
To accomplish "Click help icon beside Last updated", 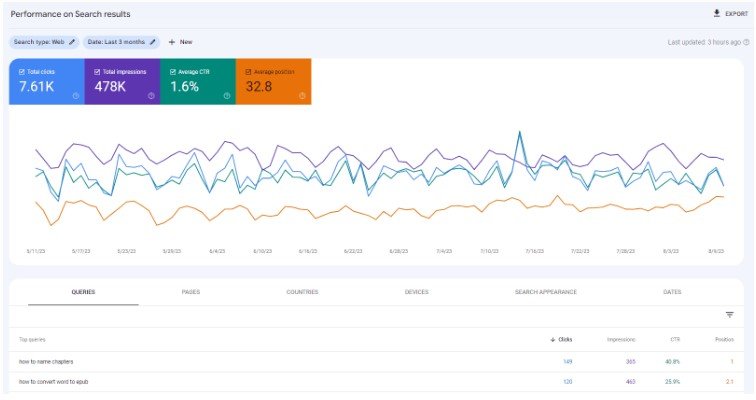I will [x=746, y=42].
